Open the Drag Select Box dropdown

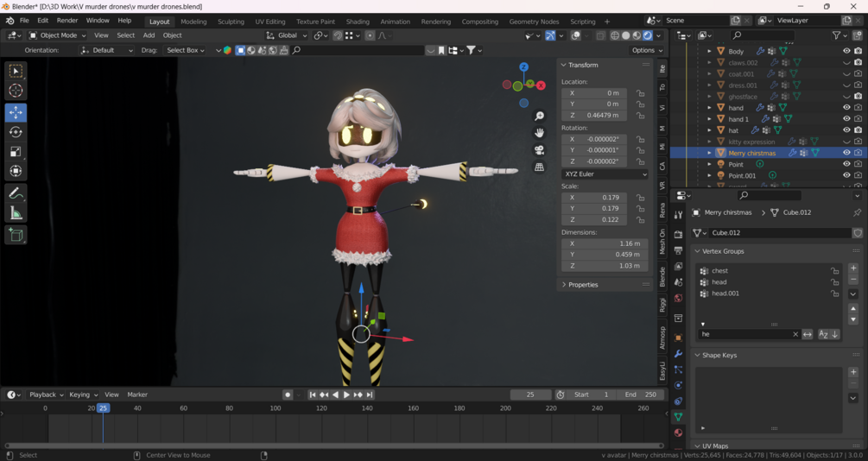click(186, 50)
